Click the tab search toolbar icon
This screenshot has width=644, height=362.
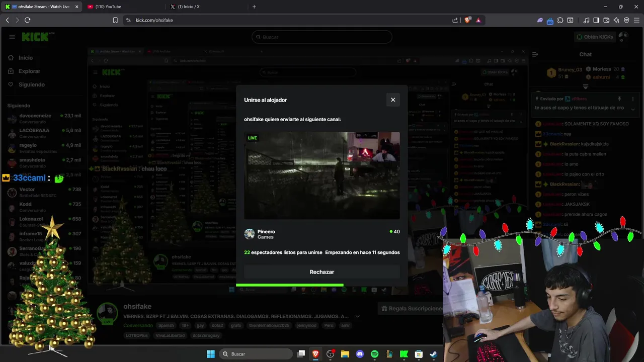[570, 20]
